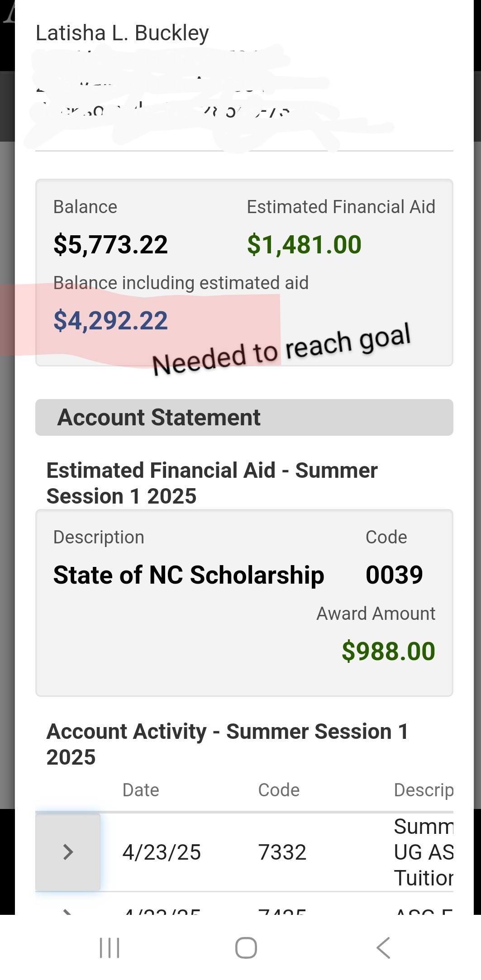This screenshot has height=980, width=481.
Task: Click the Latisha L. Buckley name
Action: 122,33
